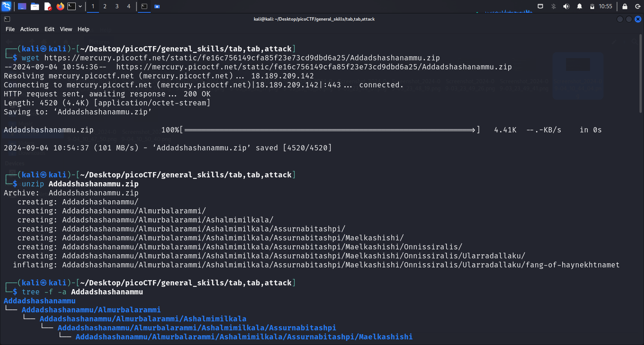This screenshot has width=644, height=345.
Task: Open a new terminal emulator from the panel
Action: tap(71, 6)
